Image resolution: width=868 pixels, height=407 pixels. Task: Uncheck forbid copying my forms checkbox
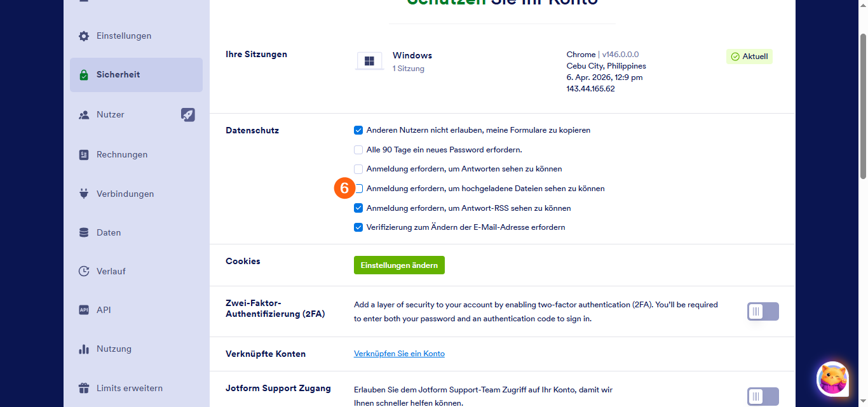tap(358, 130)
